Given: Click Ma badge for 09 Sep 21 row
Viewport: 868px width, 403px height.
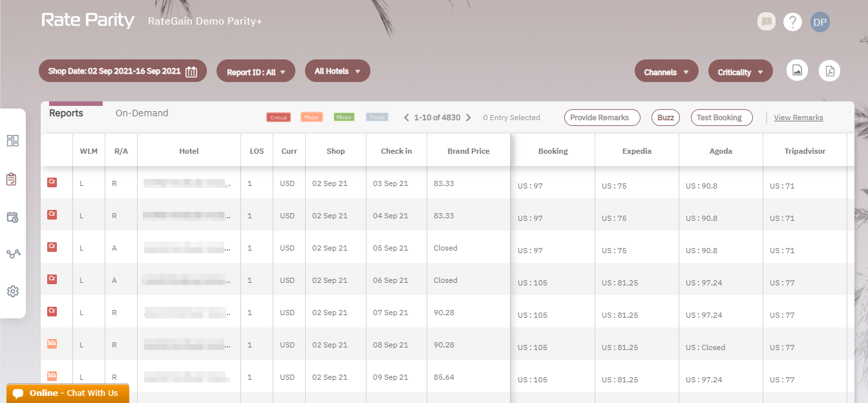Looking at the screenshot, I should 52,375.
